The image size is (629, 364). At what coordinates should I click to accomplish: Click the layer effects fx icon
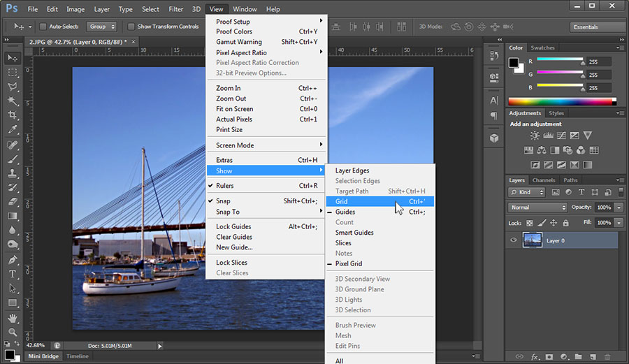[x=535, y=357]
